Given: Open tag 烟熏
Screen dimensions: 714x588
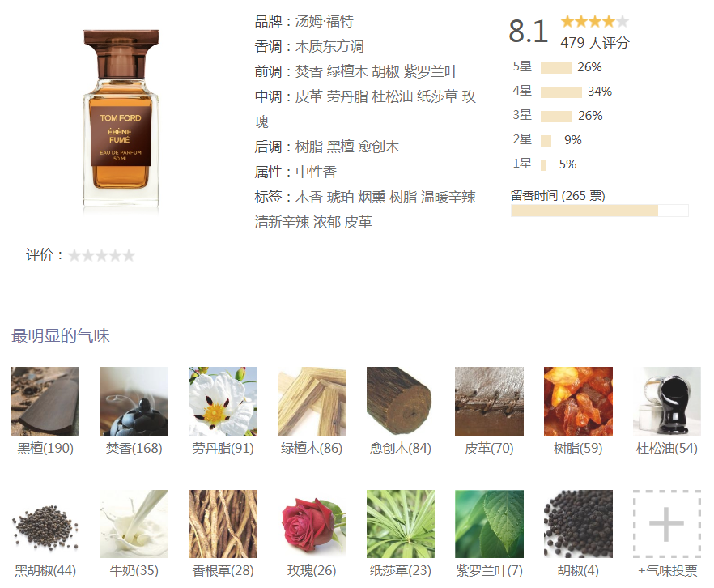Looking at the screenshot, I should coord(372,197).
